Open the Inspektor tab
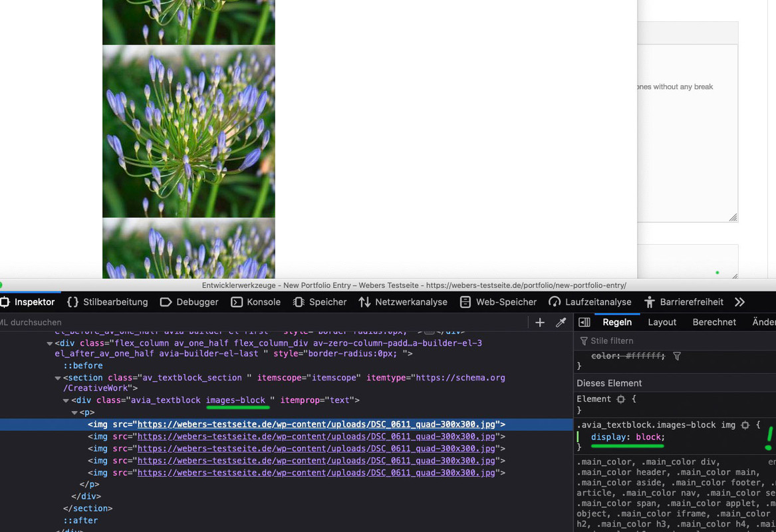This screenshot has height=532, width=776. coord(28,302)
